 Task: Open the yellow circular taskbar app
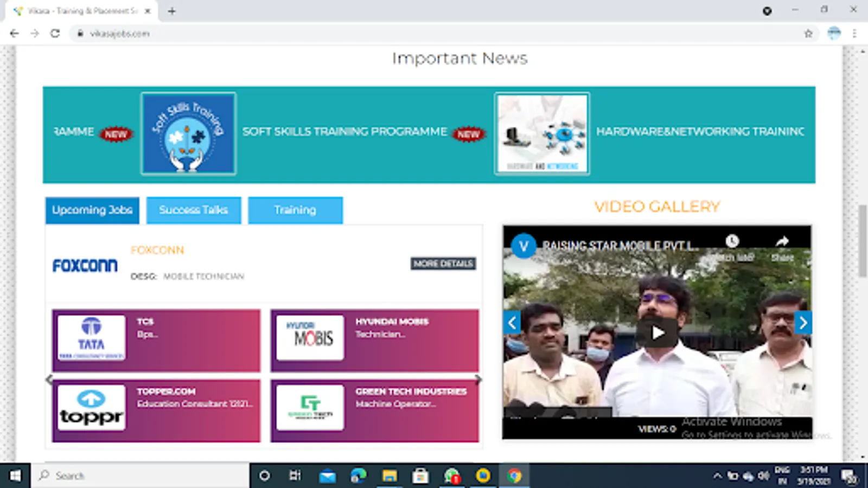pos(483,476)
